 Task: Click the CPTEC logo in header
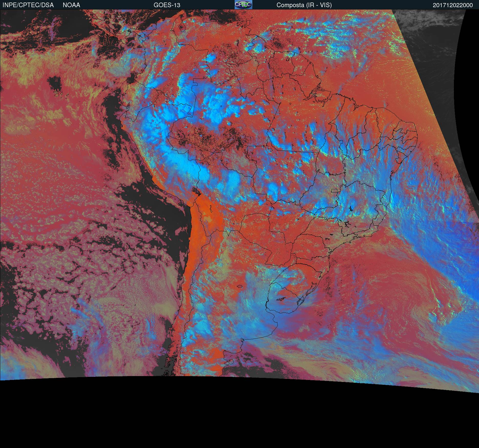pyautogui.click(x=243, y=5)
